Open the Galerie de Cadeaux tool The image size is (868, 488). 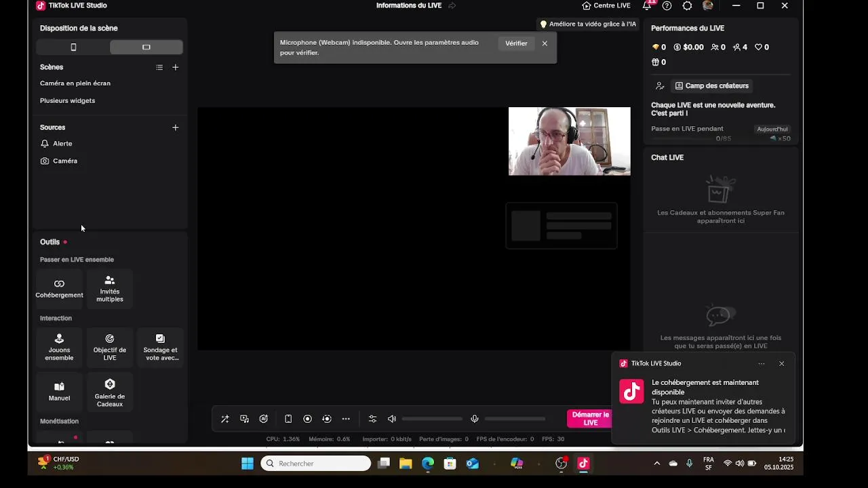pyautogui.click(x=110, y=392)
